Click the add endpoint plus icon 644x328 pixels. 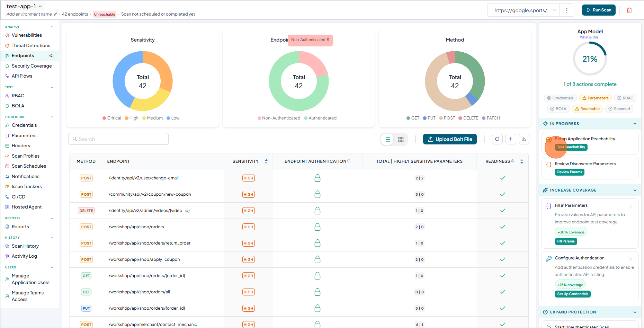[511, 139]
